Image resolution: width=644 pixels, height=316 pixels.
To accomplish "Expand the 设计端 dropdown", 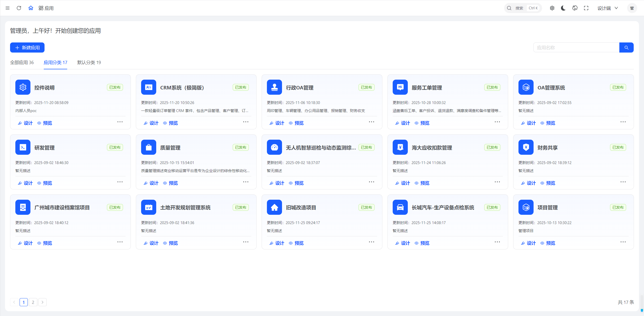I will click(x=608, y=8).
